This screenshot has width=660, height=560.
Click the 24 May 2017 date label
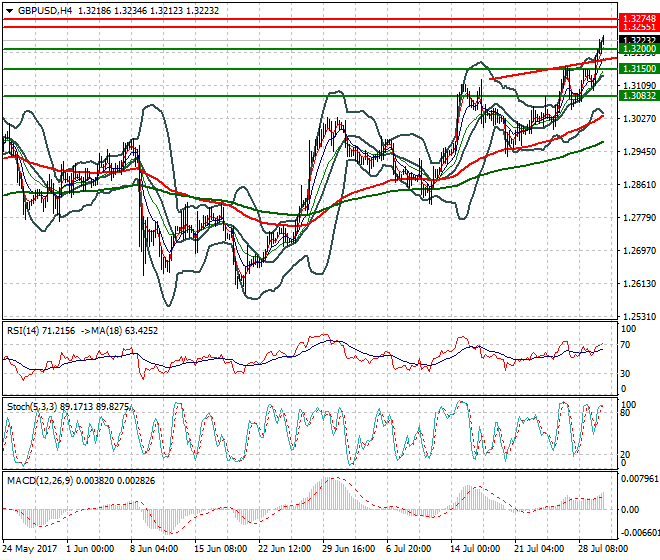(x=29, y=549)
